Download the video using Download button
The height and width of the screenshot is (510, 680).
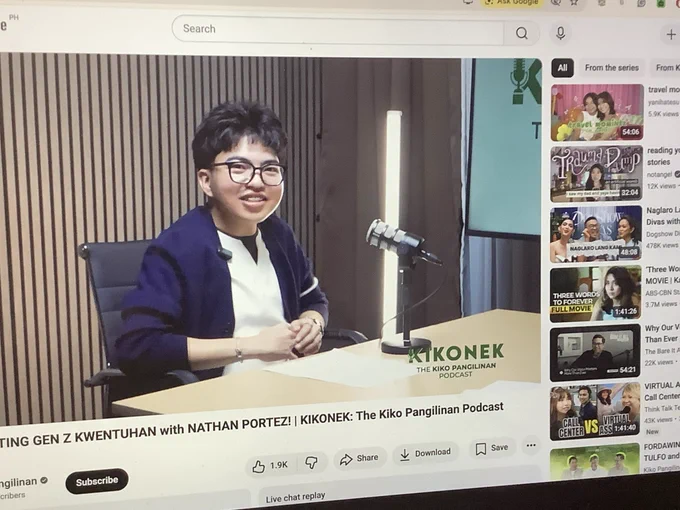(425, 453)
